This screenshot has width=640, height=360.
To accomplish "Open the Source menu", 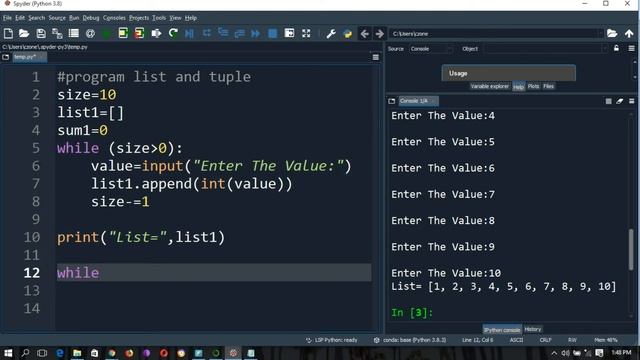I will [x=57, y=18].
